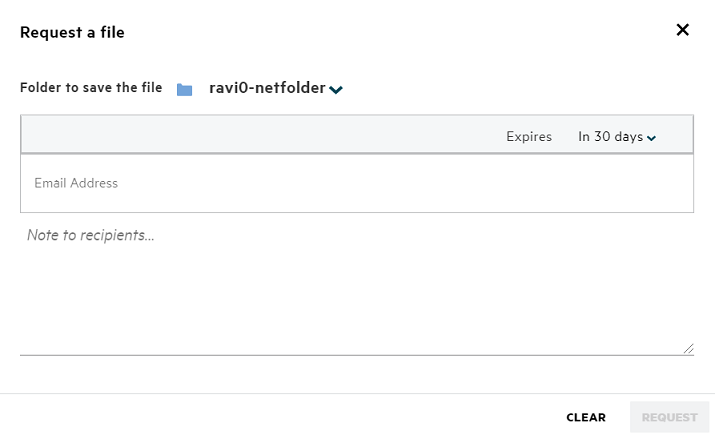Click the Note to recipients placeholder text
This screenshot has height=439, width=715.
pos(90,236)
